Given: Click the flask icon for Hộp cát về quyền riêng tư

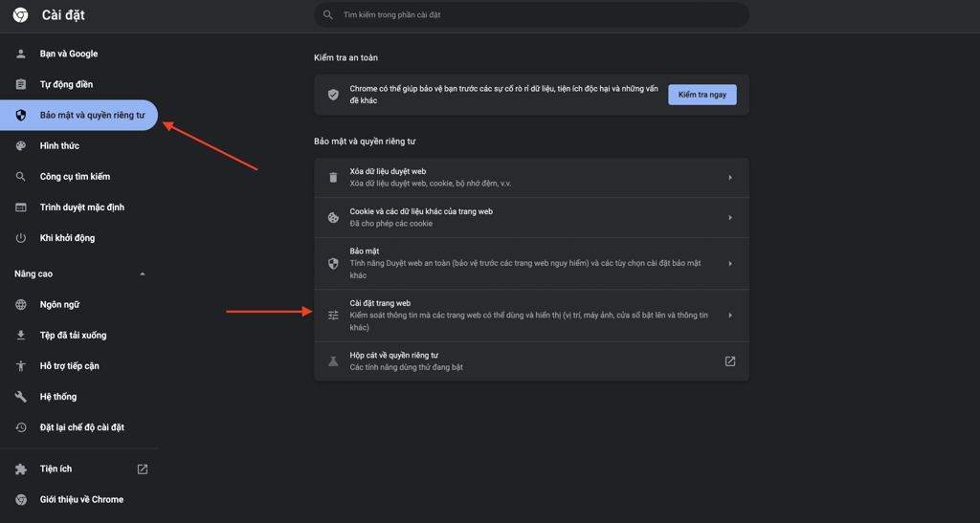Looking at the screenshot, I should 333,361.
